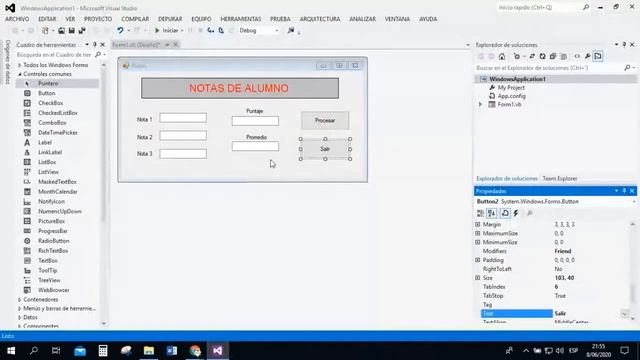Select the RadioButton toolbox item

click(53, 241)
